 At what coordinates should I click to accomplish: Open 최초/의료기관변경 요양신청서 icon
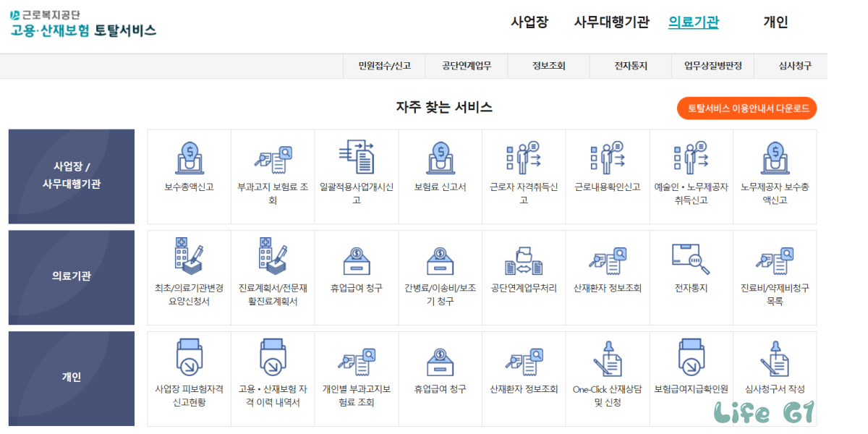[189, 258]
